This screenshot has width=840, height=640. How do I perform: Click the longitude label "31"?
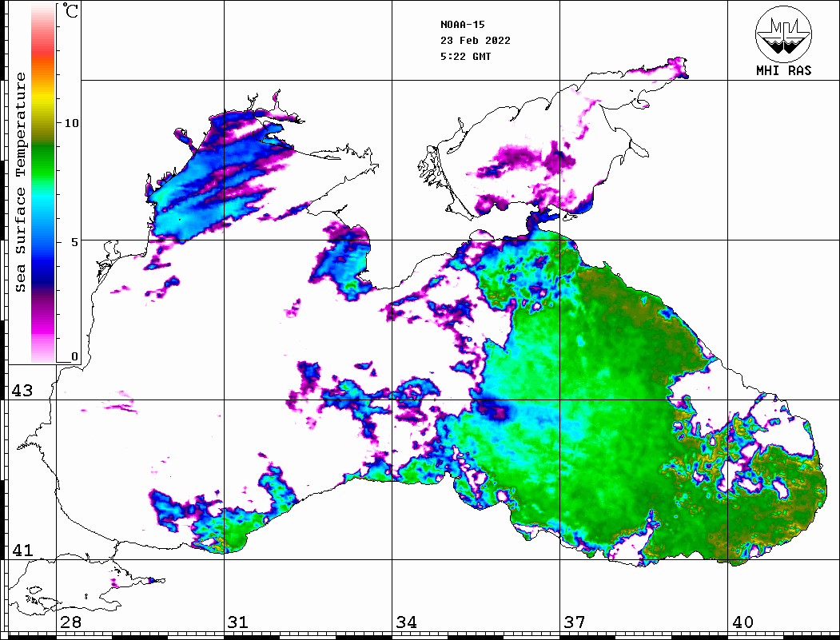point(238,622)
